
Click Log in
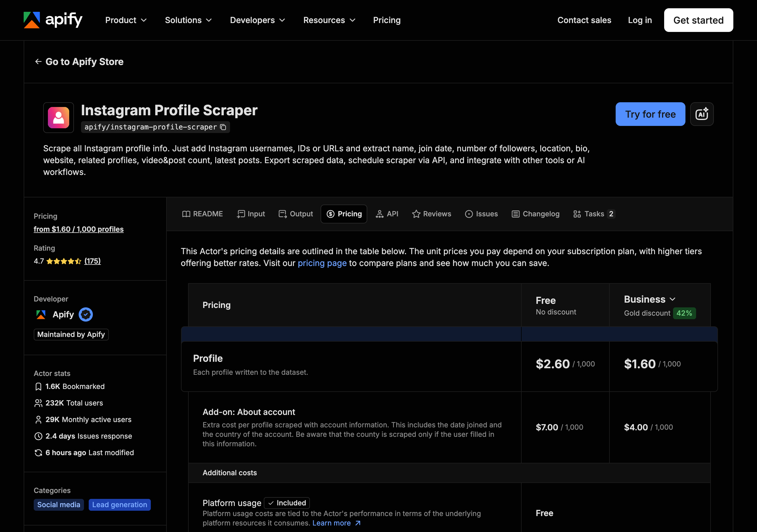pyautogui.click(x=640, y=20)
